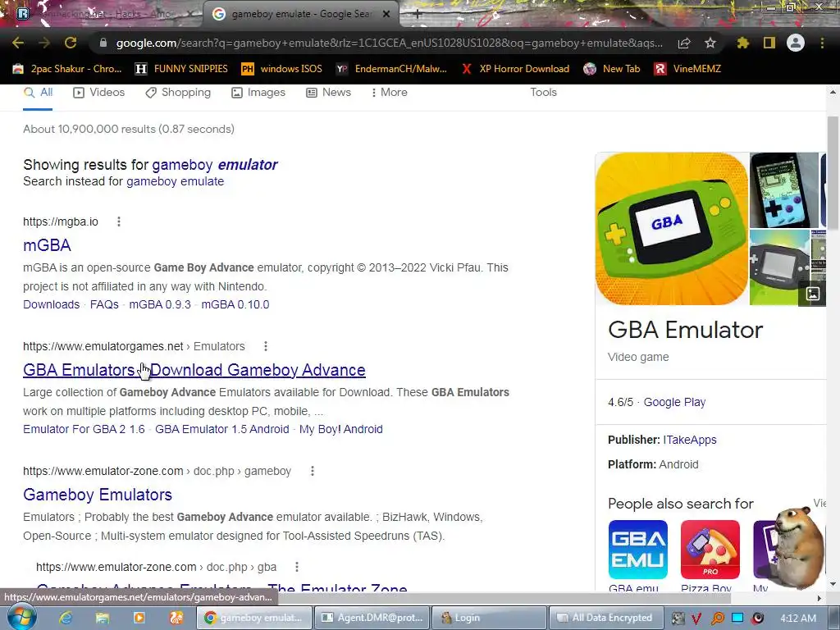840x630 pixels.
Task: Open the mGBA Downloads sitelink
Action: click(x=52, y=304)
